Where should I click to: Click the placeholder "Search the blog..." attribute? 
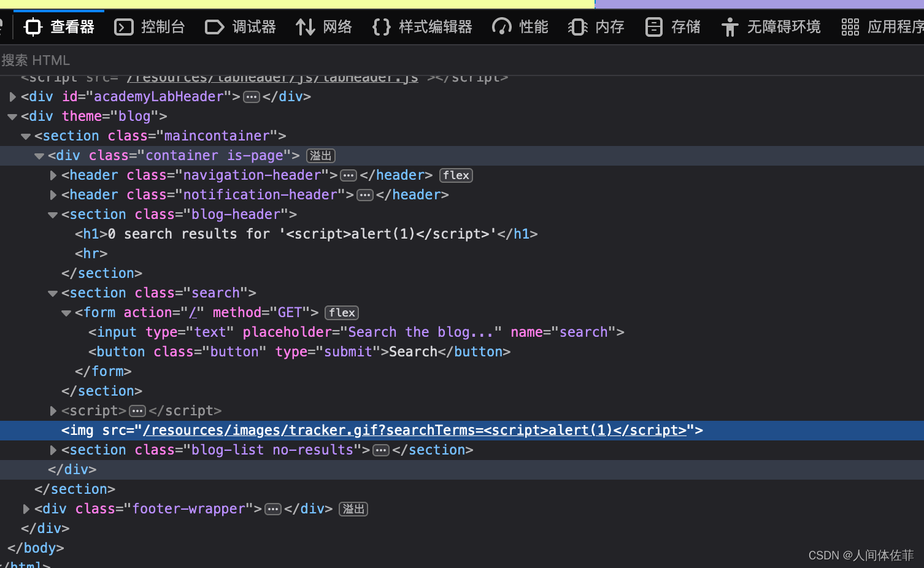click(372, 332)
